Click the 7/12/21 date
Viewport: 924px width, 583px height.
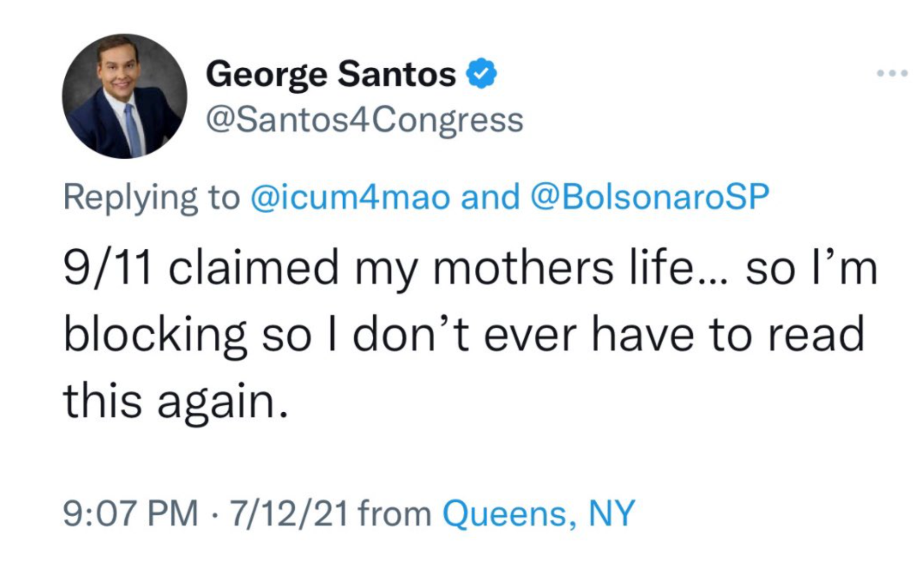pyautogui.click(x=289, y=513)
